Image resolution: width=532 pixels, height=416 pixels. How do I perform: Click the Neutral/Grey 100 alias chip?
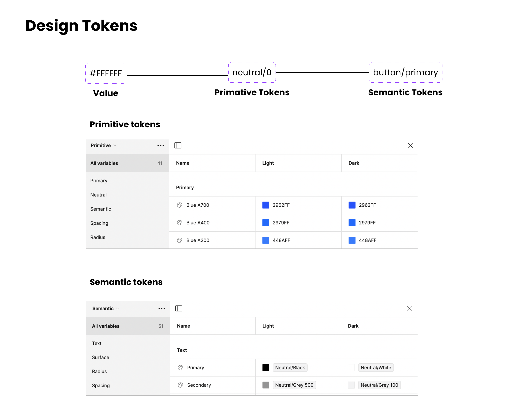pos(379,385)
